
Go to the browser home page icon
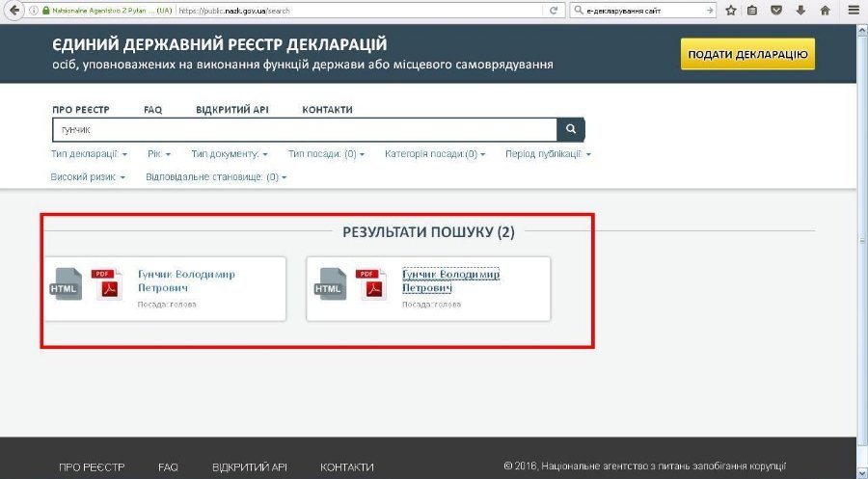point(825,11)
